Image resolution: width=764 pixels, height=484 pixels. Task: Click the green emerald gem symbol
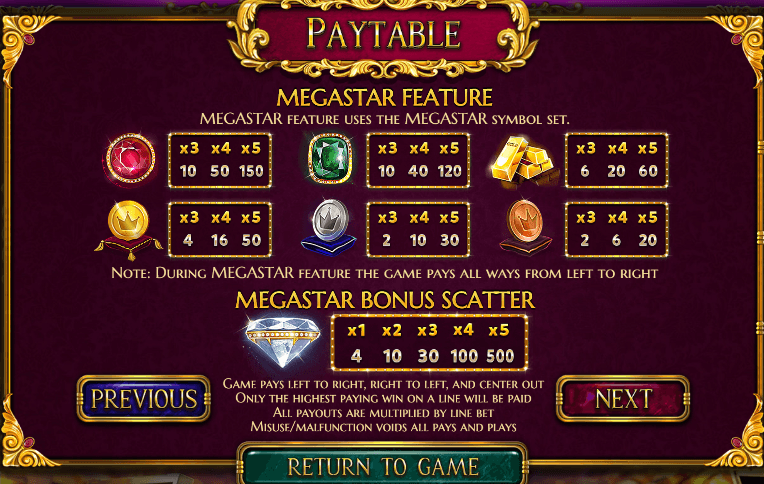pos(330,159)
